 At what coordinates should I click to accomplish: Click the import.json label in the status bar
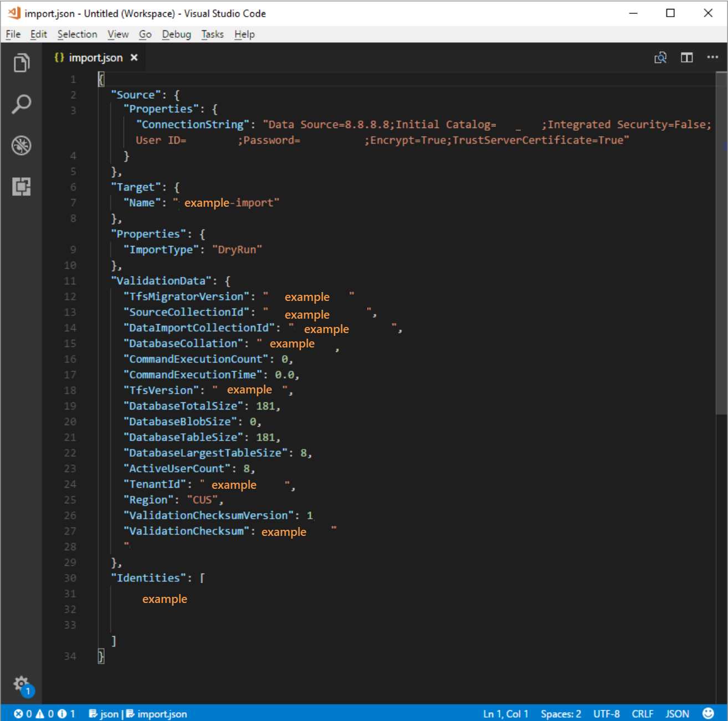[161, 714]
